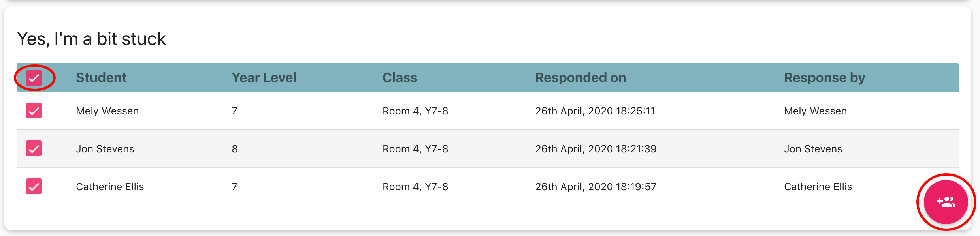Toggle the select-all checkbox in table header

pyautogui.click(x=34, y=78)
